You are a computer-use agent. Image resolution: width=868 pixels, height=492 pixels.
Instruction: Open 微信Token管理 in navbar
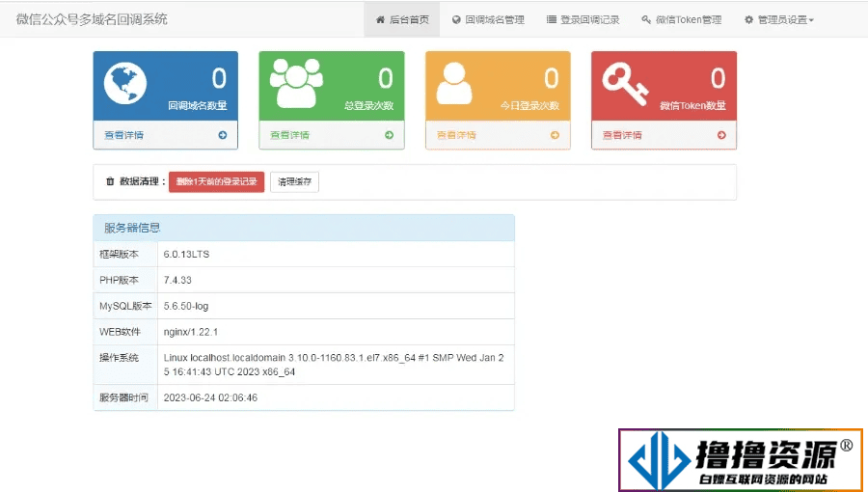click(x=682, y=19)
